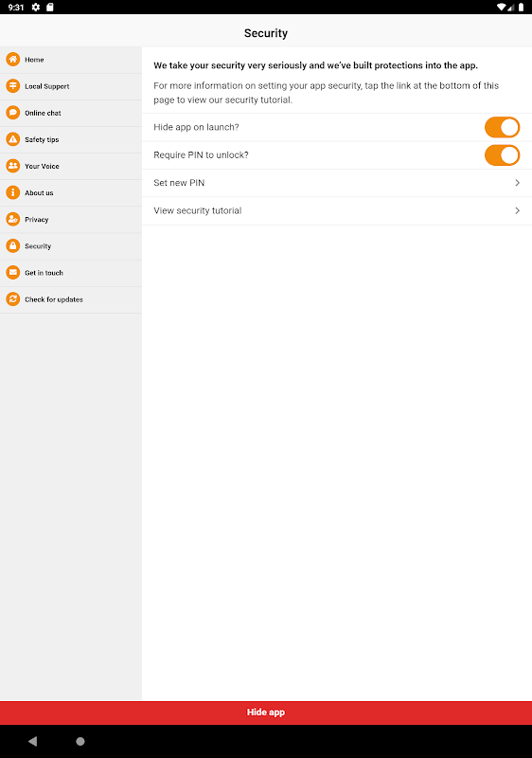
Task: Tap the Set new PIN label
Action: pyautogui.click(x=179, y=183)
